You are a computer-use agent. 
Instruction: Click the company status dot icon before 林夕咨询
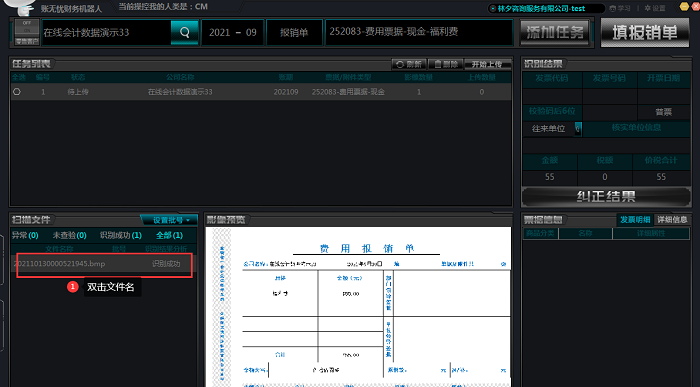492,8
